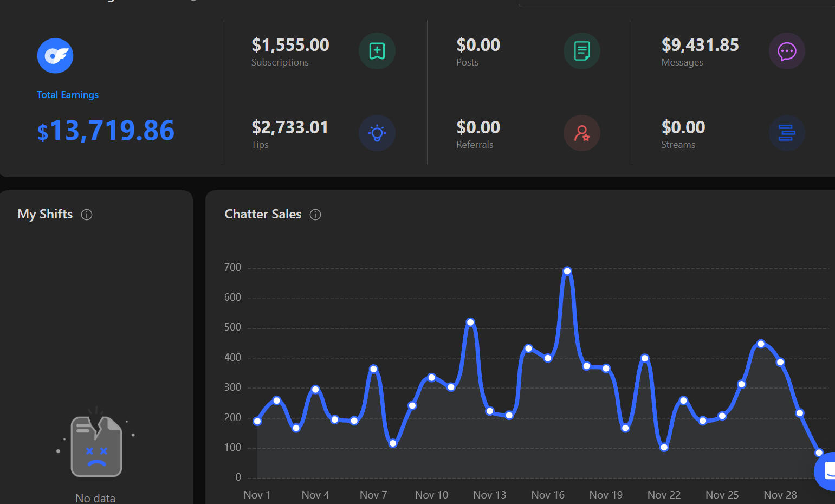Click the Messages label

pos(682,62)
